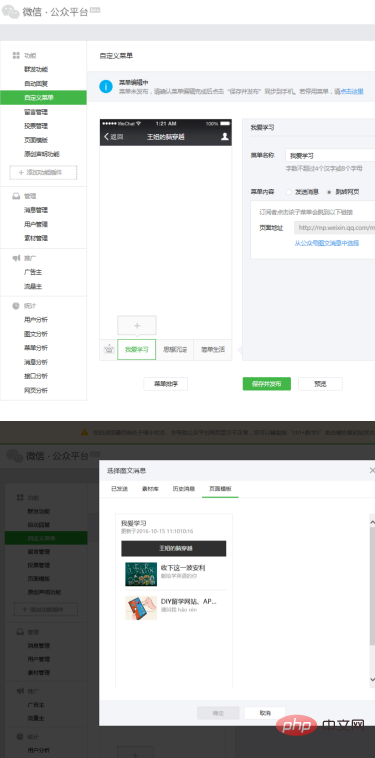Click the greyed 确定 button in the dialog
Screen dimensions: 375x758
point(218,713)
